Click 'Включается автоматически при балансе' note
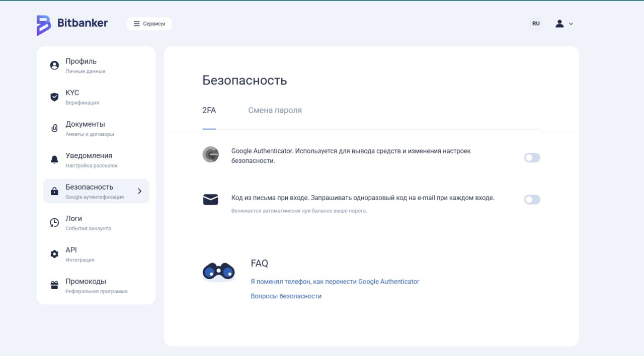This screenshot has width=644, height=356. tap(299, 211)
